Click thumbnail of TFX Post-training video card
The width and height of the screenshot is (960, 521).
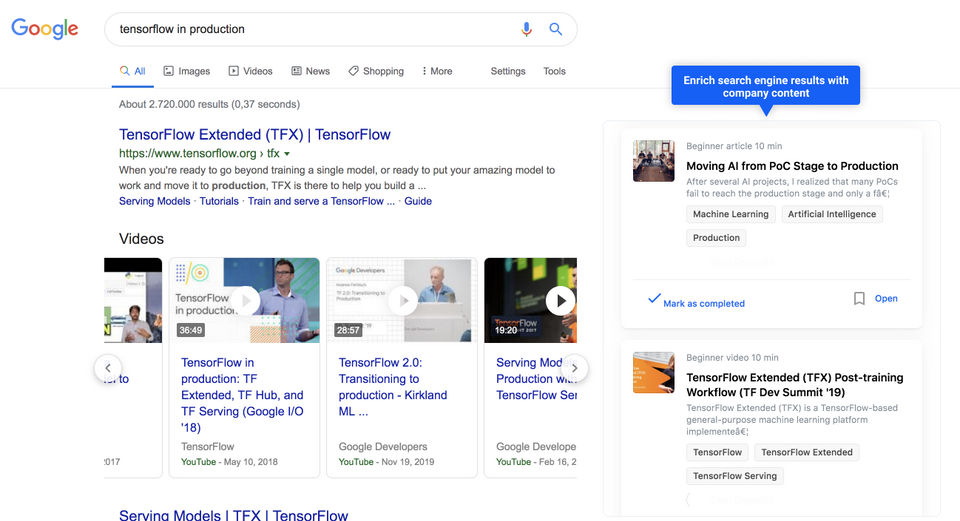pos(653,372)
